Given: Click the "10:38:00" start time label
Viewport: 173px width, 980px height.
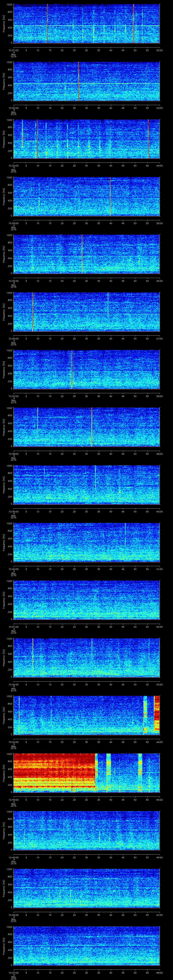Looking at the screenshot, I should point(14,454).
